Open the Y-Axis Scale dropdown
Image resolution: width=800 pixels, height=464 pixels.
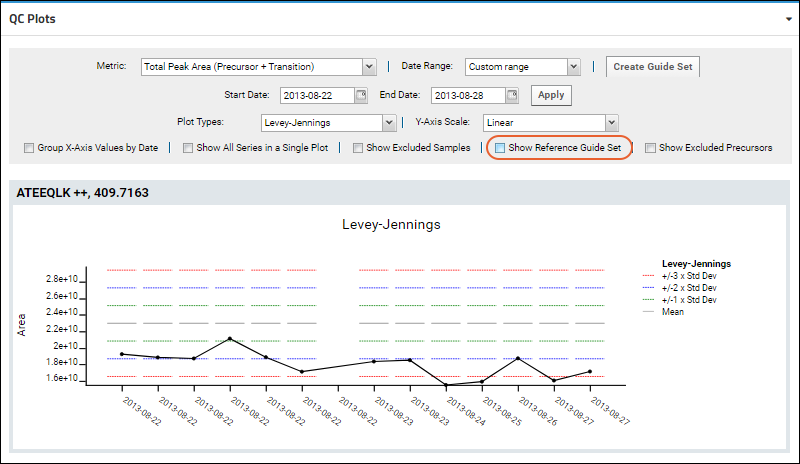[x=611, y=123]
